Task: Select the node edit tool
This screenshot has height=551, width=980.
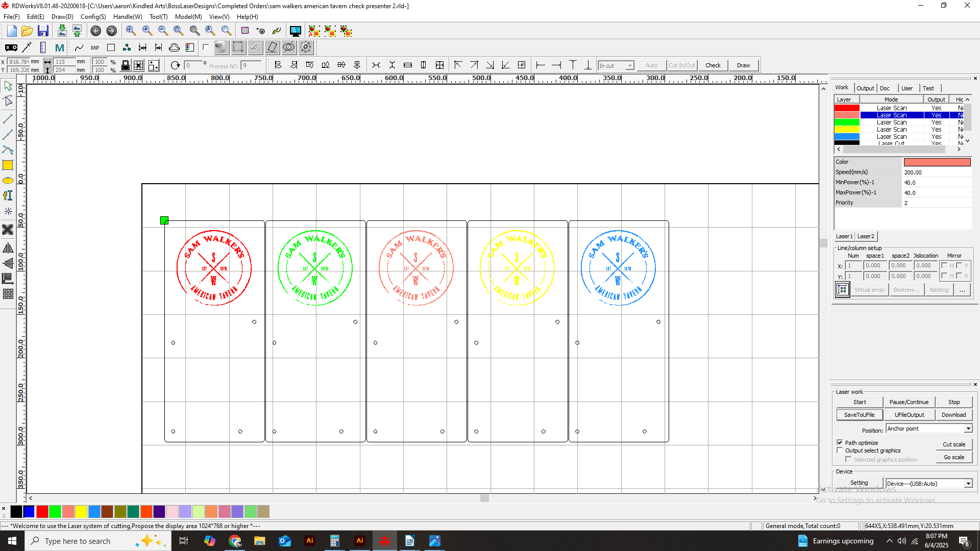Action: pyautogui.click(x=8, y=101)
